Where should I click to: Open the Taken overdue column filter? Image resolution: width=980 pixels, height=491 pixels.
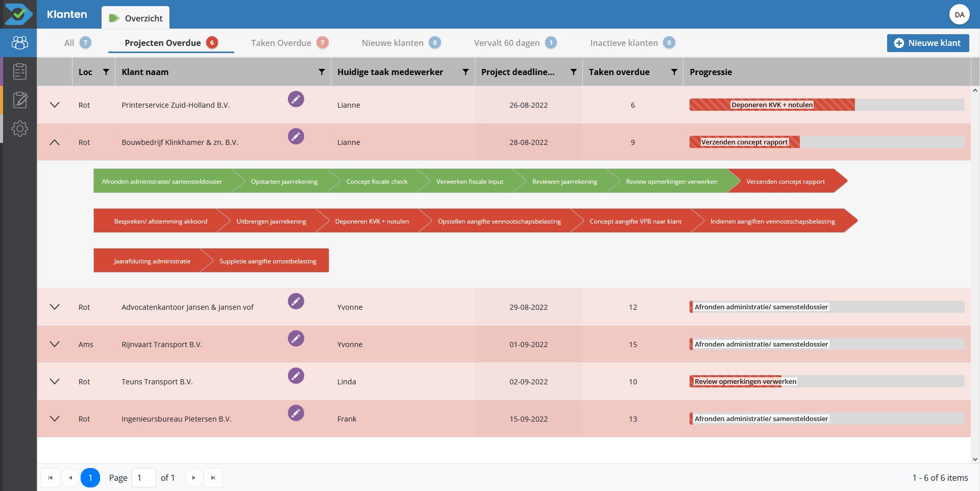(x=674, y=72)
